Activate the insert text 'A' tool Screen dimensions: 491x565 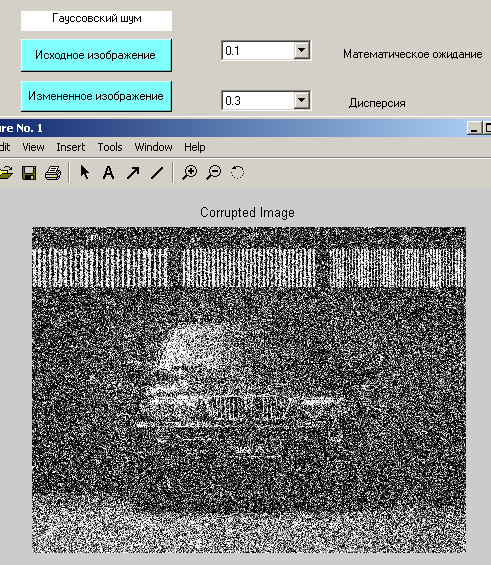(108, 173)
